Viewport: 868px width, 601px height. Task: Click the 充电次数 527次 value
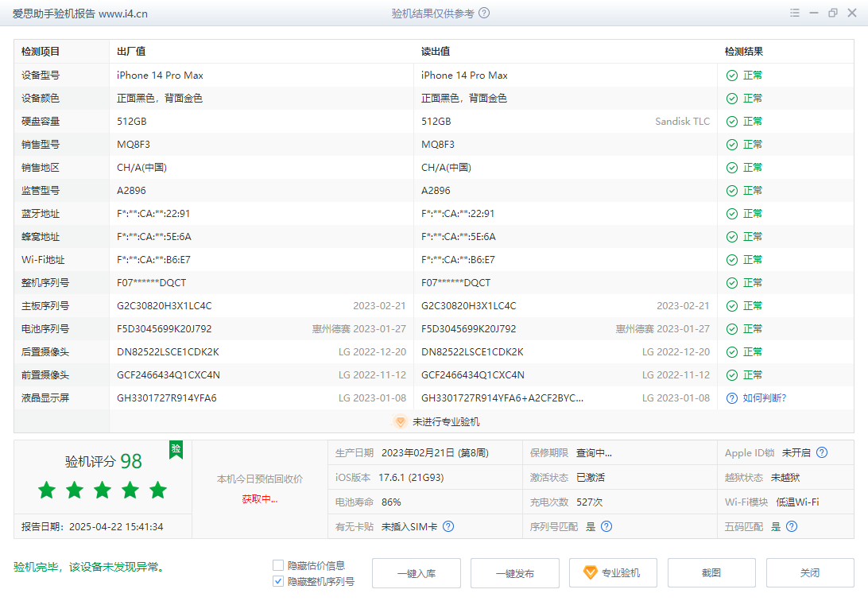[590, 502]
